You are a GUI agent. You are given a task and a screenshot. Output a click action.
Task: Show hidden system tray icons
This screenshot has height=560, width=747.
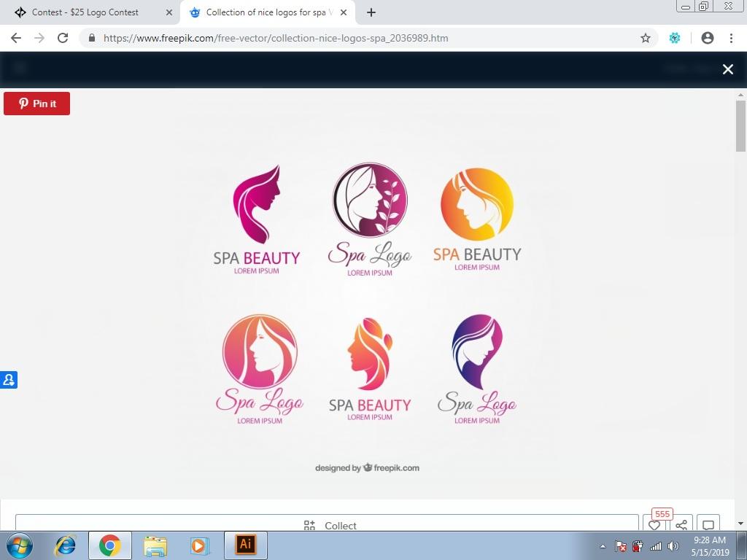(603, 545)
